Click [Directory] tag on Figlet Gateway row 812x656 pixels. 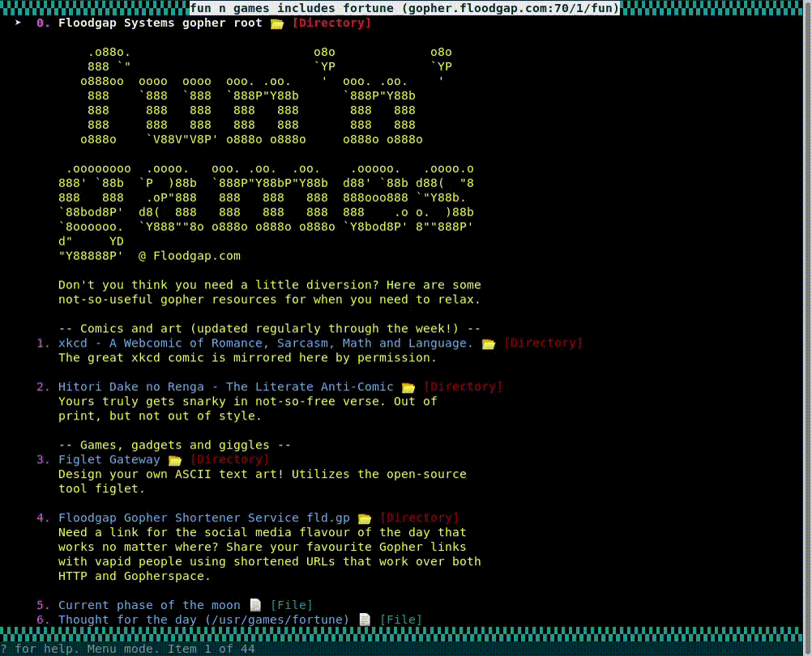[229, 459]
